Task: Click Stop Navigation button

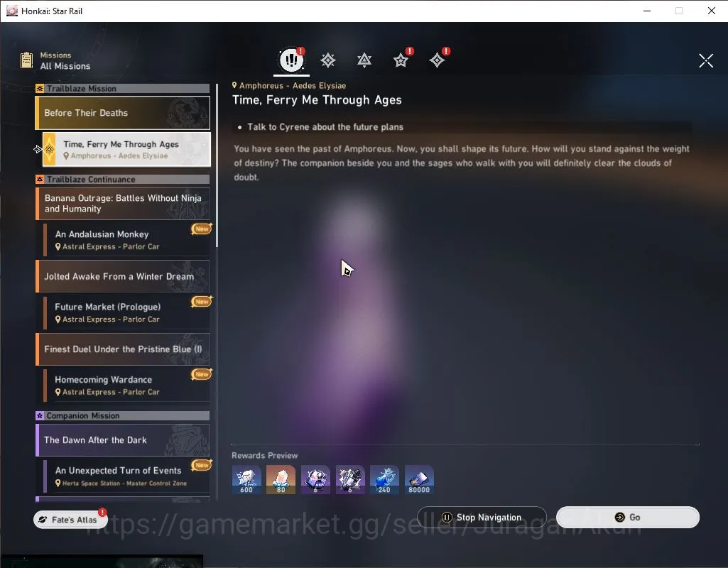Action: 482,517
